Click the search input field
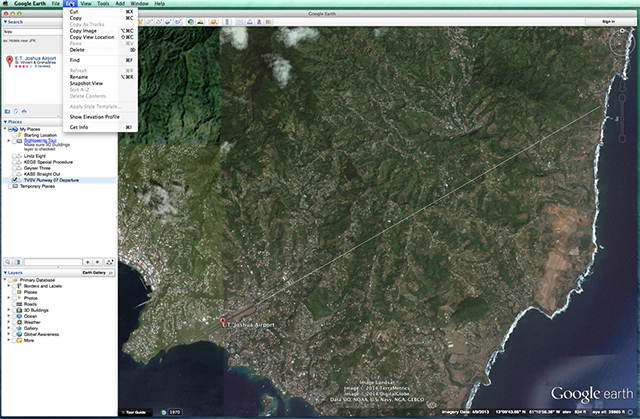 [33, 31]
